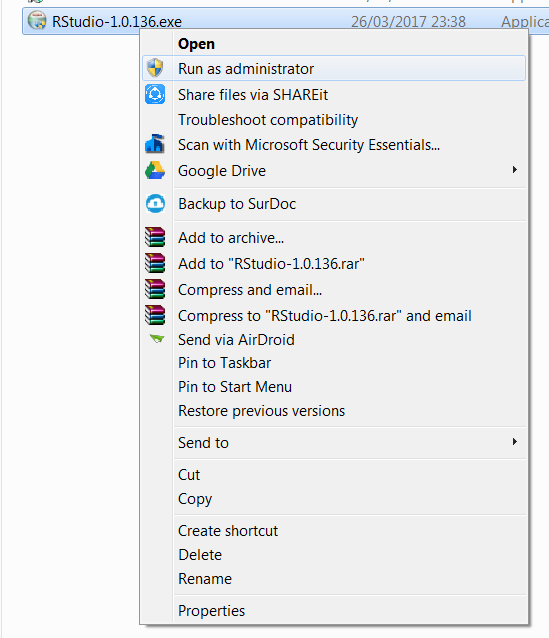Click the date 26/03/2017 23:38

408,22
